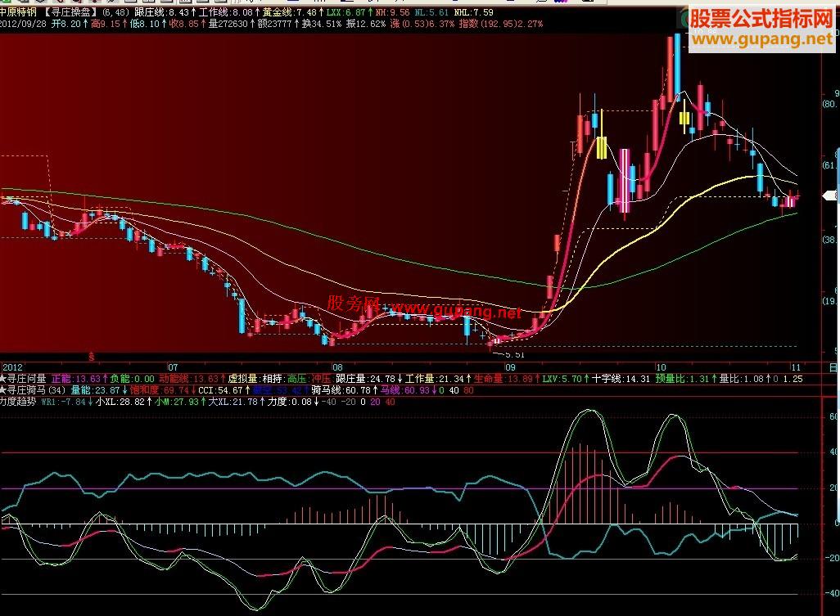
Task: Click the 11 month marker on time axis
Action: click(796, 367)
